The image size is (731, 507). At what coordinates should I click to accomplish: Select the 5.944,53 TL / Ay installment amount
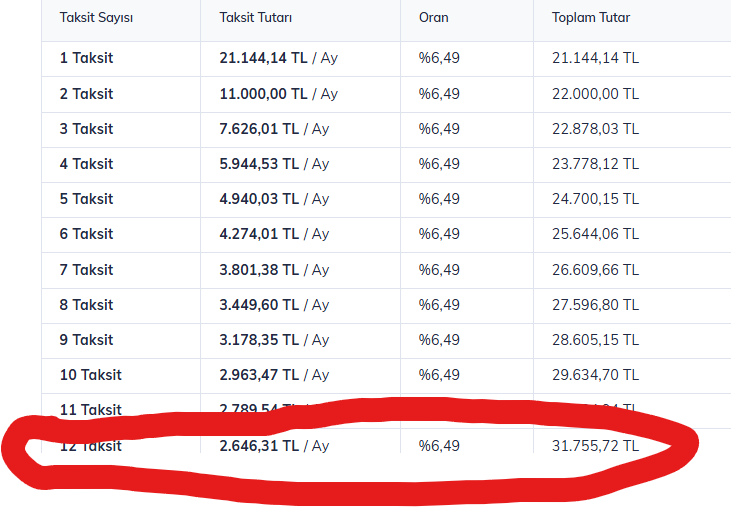(274, 164)
